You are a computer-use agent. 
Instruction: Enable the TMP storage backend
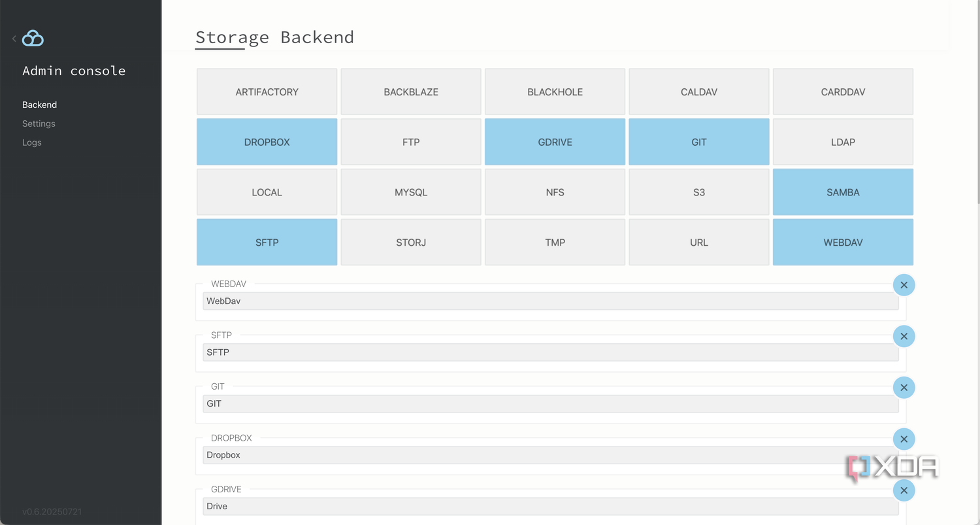(x=555, y=242)
